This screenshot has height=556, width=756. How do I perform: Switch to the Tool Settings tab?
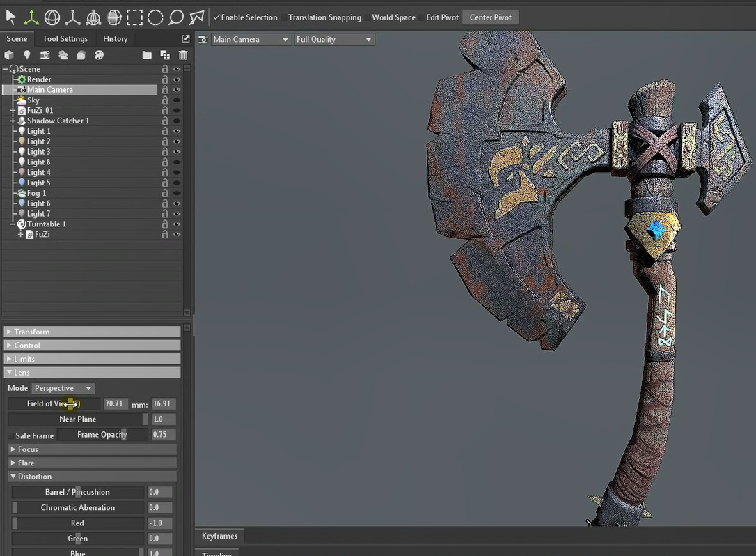click(x=65, y=39)
